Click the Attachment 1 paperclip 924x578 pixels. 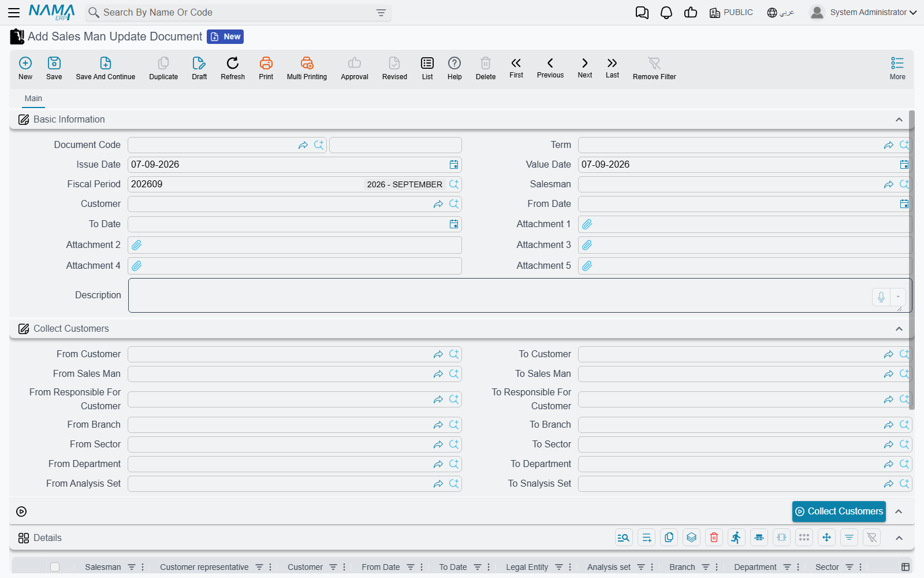click(587, 224)
